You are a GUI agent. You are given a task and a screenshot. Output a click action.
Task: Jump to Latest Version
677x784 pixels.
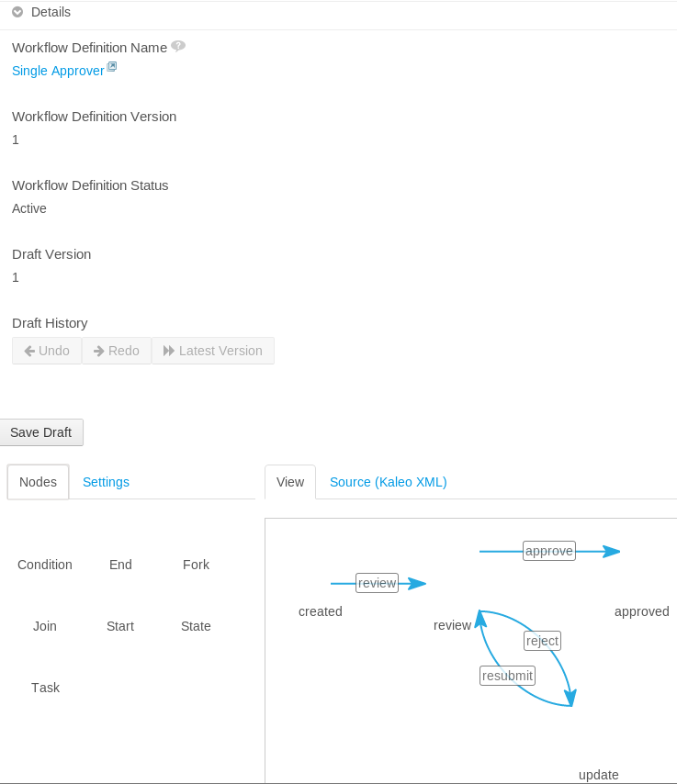(x=213, y=351)
